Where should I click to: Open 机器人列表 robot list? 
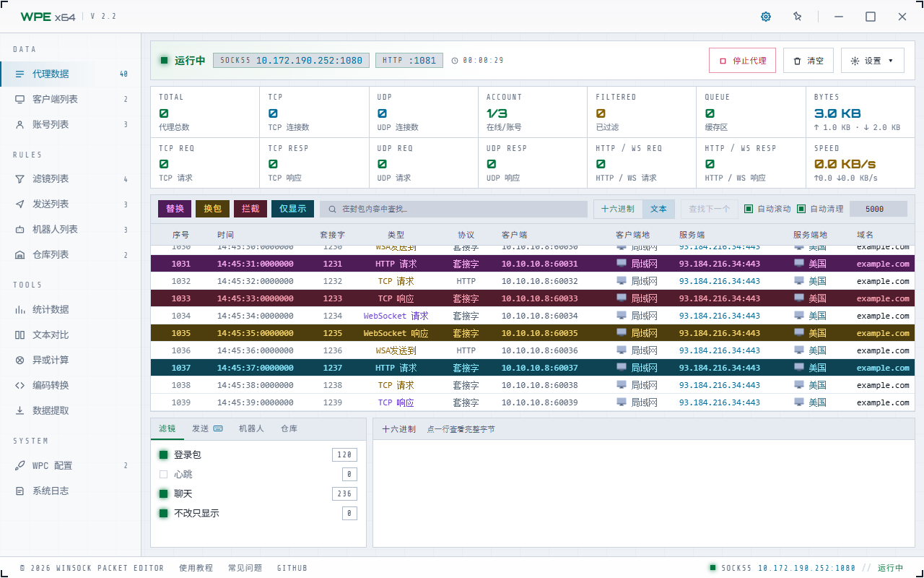(x=70, y=229)
